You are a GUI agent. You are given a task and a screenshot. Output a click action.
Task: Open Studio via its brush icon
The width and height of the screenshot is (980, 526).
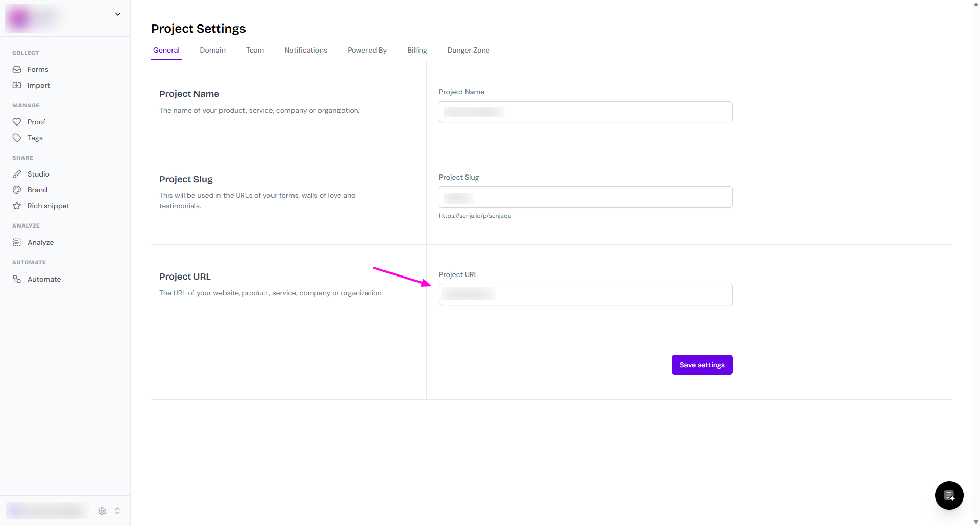pos(17,174)
